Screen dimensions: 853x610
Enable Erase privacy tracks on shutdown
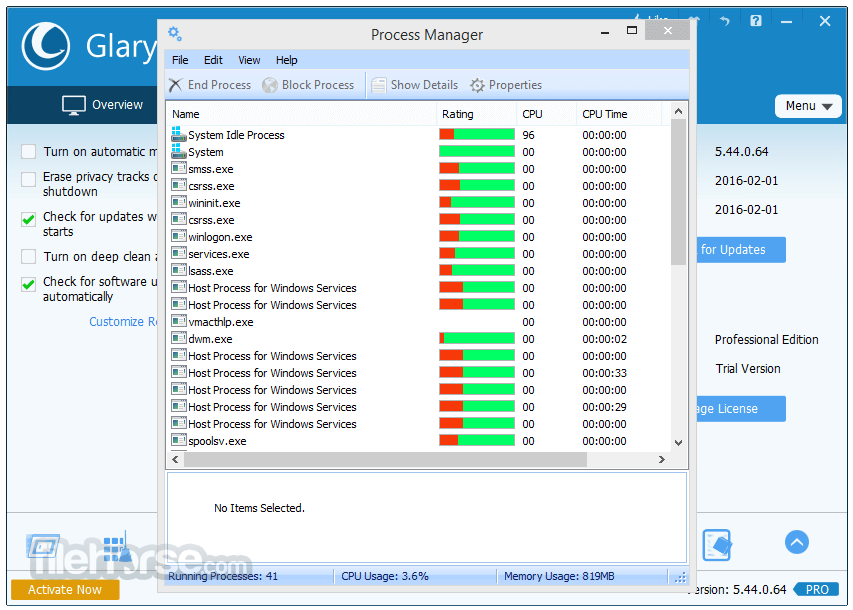tap(28, 179)
